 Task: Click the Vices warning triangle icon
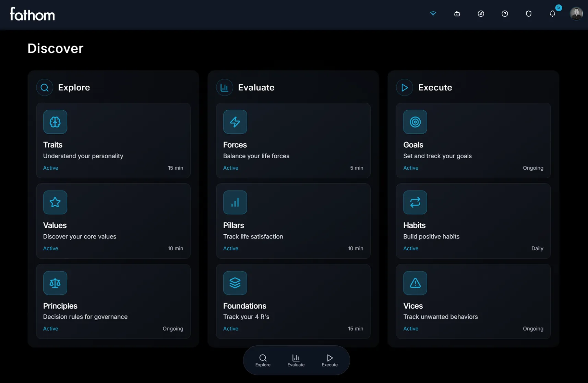[x=415, y=283]
